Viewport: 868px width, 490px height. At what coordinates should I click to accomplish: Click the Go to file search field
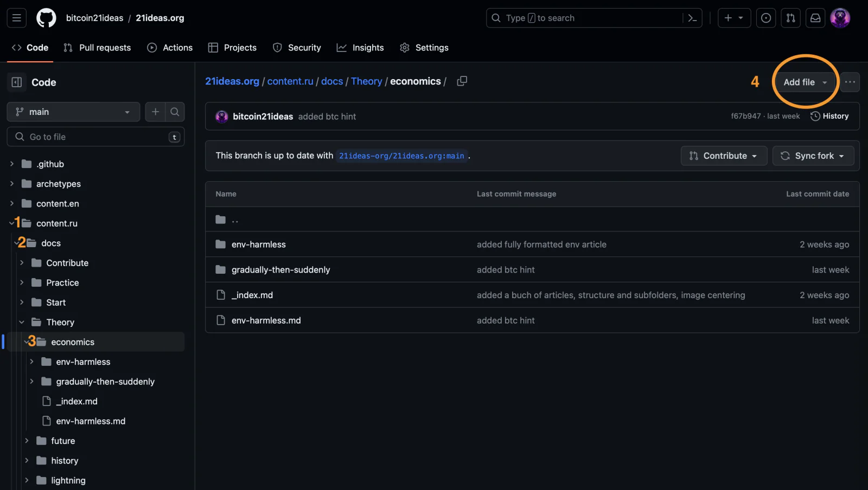coord(95,137)
